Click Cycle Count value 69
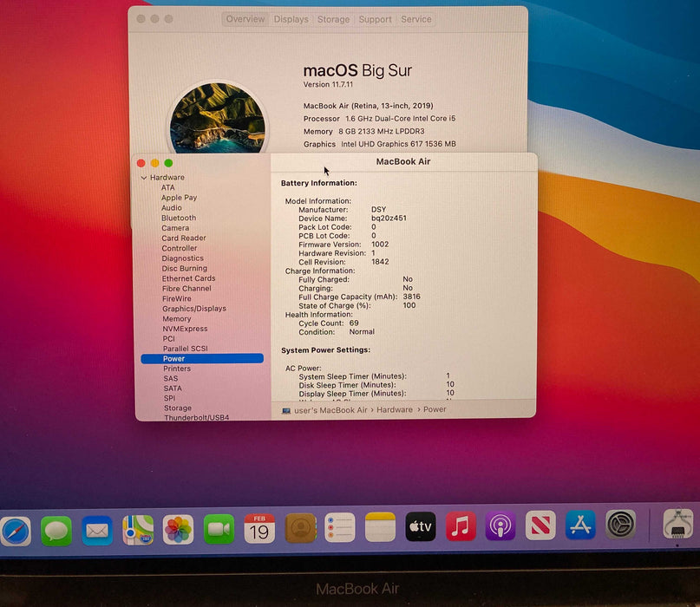The image size is (700, 607). [x=354, y=323]
